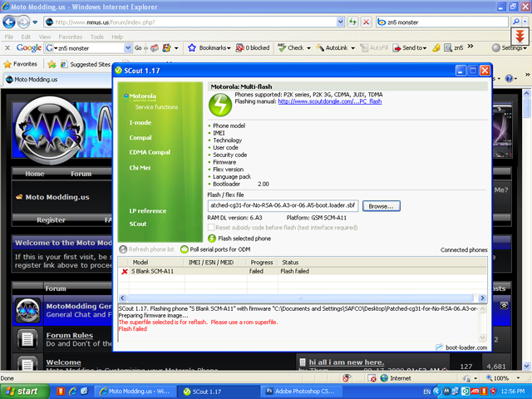Click the Favorites star button
Screen dimensions: 532x399
21,64
